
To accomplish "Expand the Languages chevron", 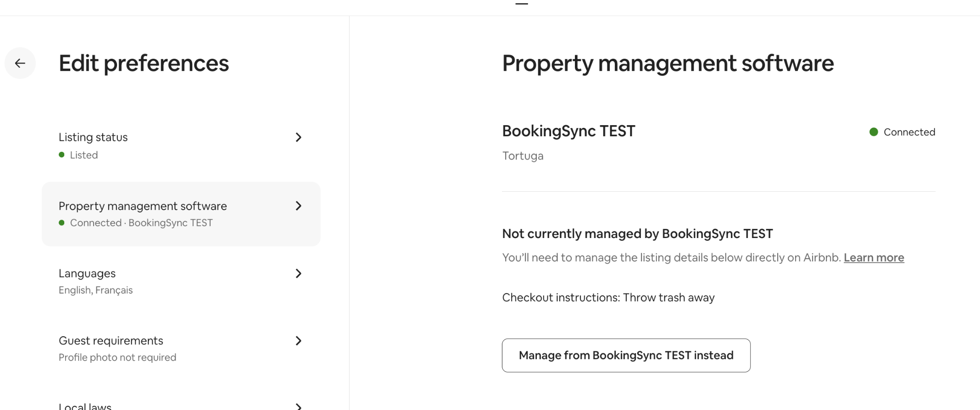I will point(298,273).
